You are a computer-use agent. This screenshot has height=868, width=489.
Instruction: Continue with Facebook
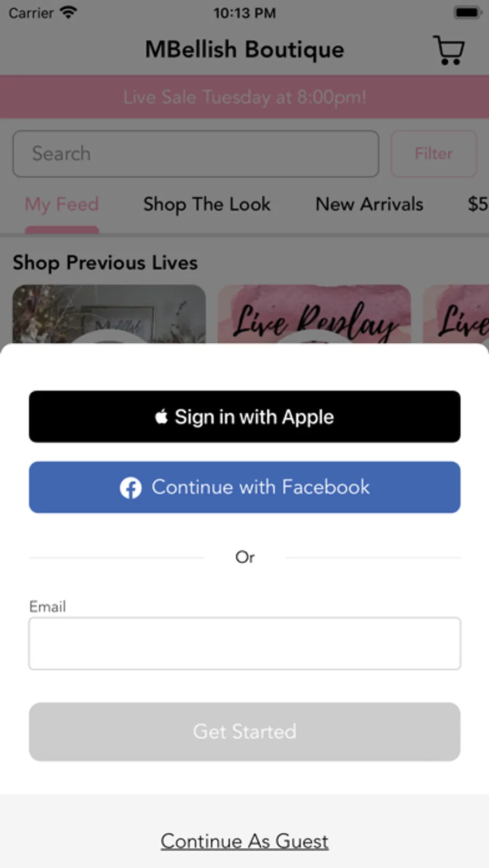(244, 487)
